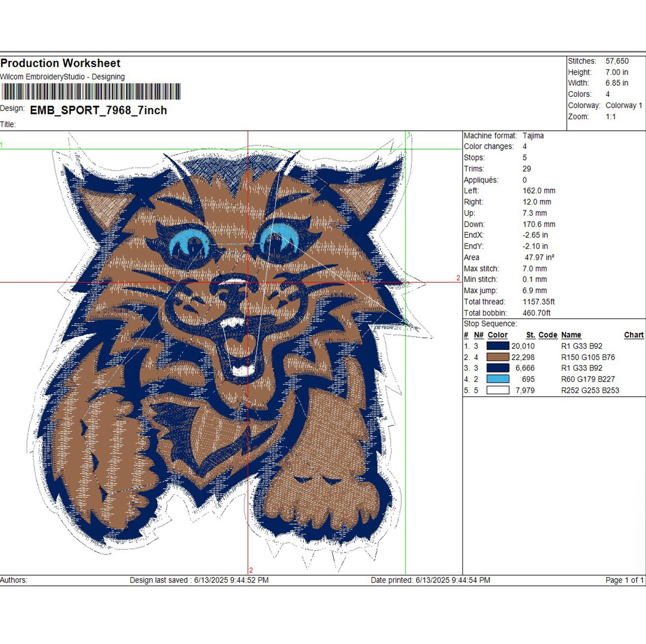Click the design name 'EMB_SPORT_7968_7inch'
The image size is (646, 644).
[x=99, y=110]
